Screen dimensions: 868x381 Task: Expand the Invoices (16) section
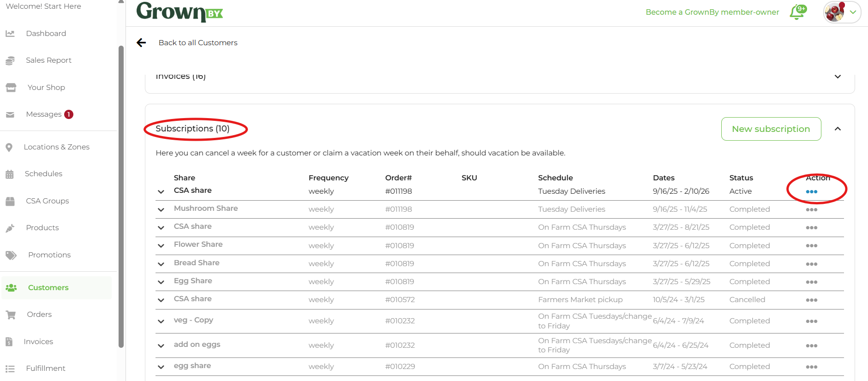pyautogui.click(x=838, y=77)
